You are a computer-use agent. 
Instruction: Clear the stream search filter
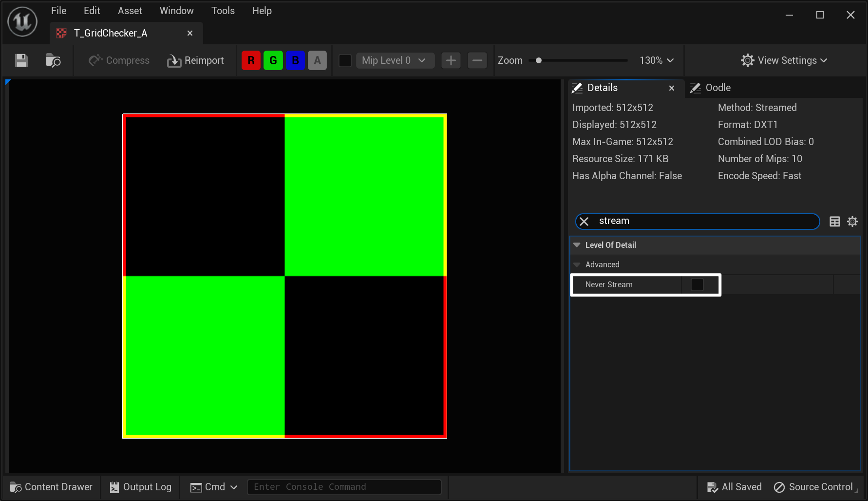coord(584,222)
